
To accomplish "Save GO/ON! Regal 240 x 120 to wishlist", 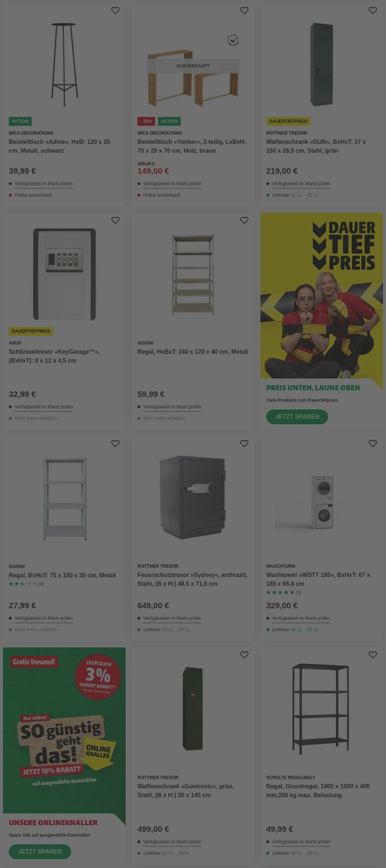I will pyautogui.click(x=244, y=220).
